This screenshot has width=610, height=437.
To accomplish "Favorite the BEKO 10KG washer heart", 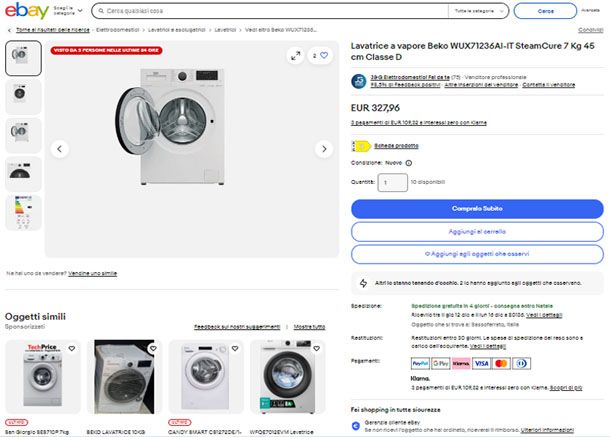I will [153, 349].
